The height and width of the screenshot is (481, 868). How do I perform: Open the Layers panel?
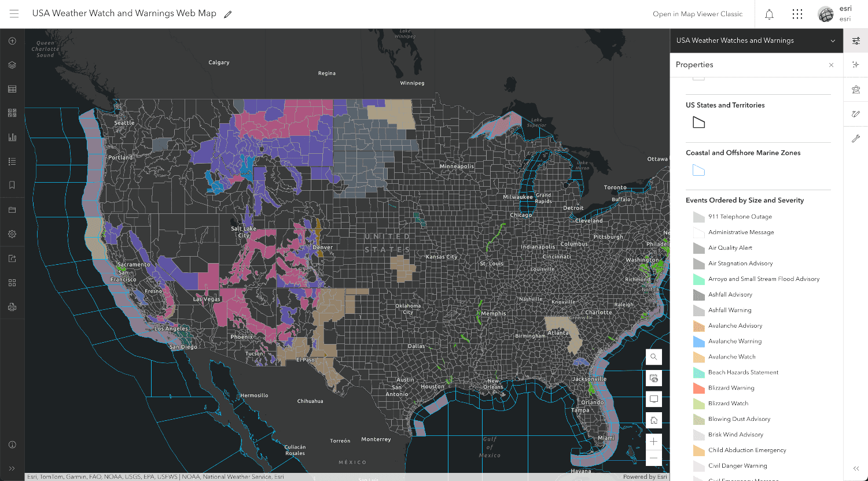12,65
